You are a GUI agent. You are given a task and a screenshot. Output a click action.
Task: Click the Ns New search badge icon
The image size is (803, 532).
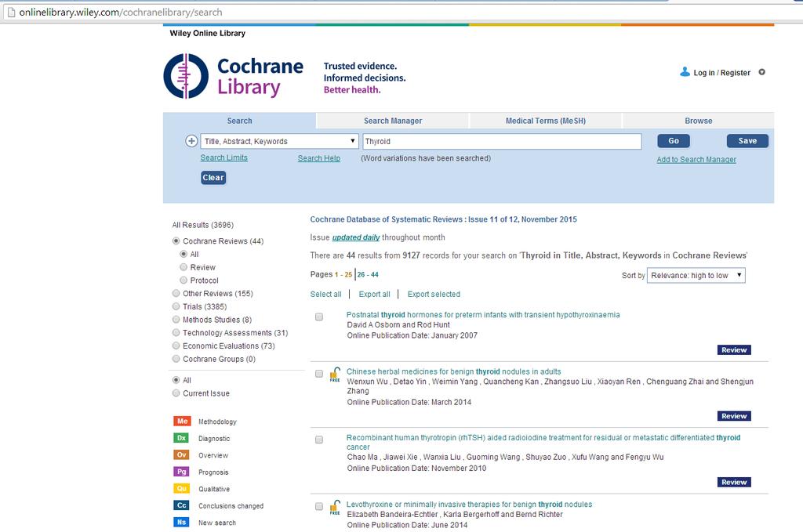pyautogui.click(x=182, y=523)
